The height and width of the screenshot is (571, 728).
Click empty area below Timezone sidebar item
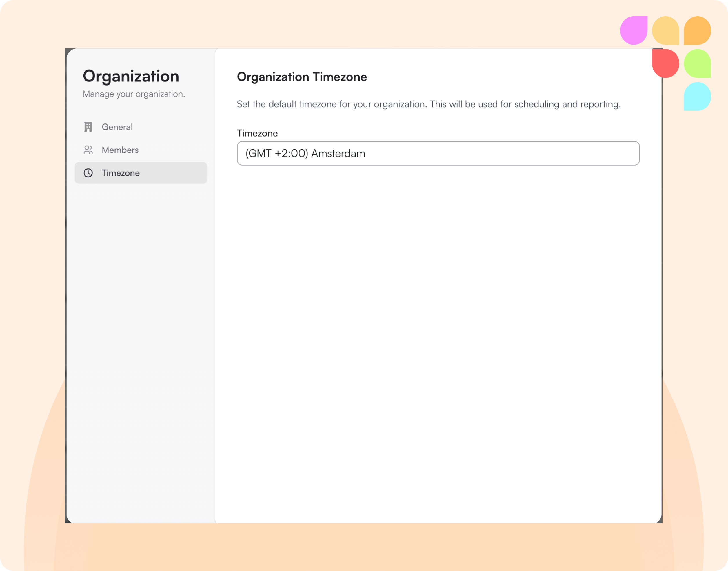click(x=141, y=301)
